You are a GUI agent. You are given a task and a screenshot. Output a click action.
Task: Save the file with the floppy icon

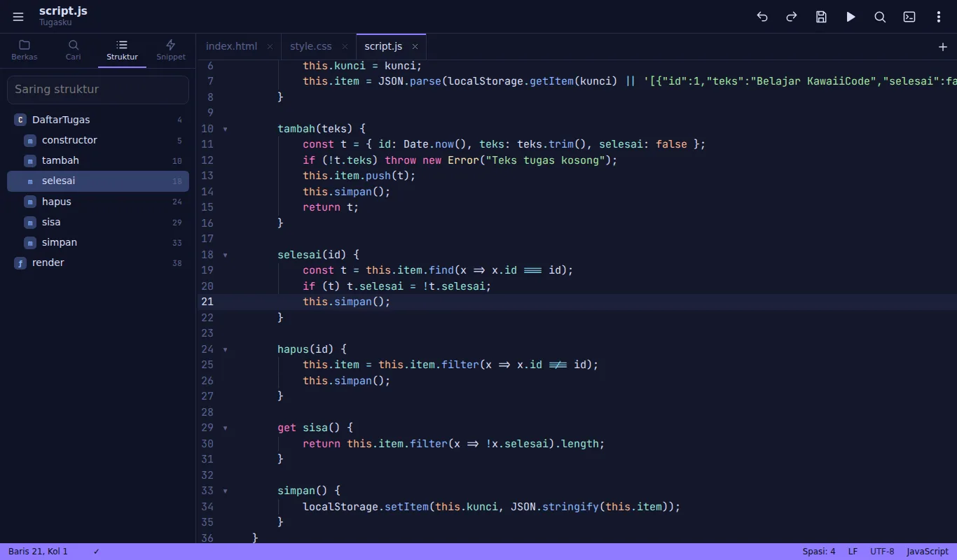tap(821, 17)
